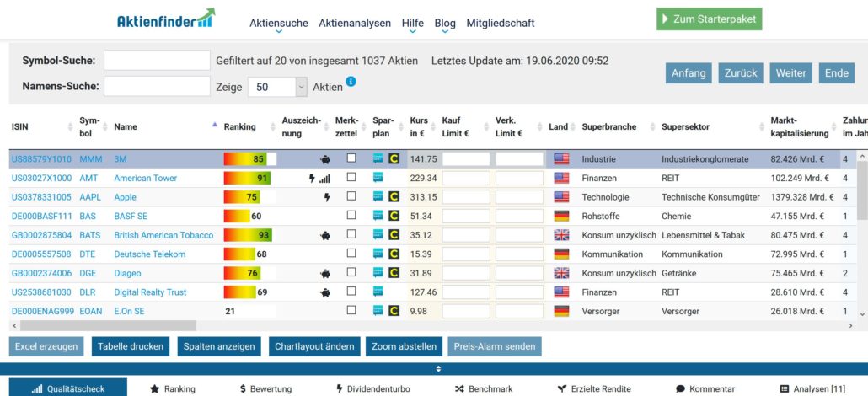Image resolution: width=868 pixels, height=396 pixels.
Task: Click the yellow C savings plan icon for BASF SE
Action: [x=394, y=217]
